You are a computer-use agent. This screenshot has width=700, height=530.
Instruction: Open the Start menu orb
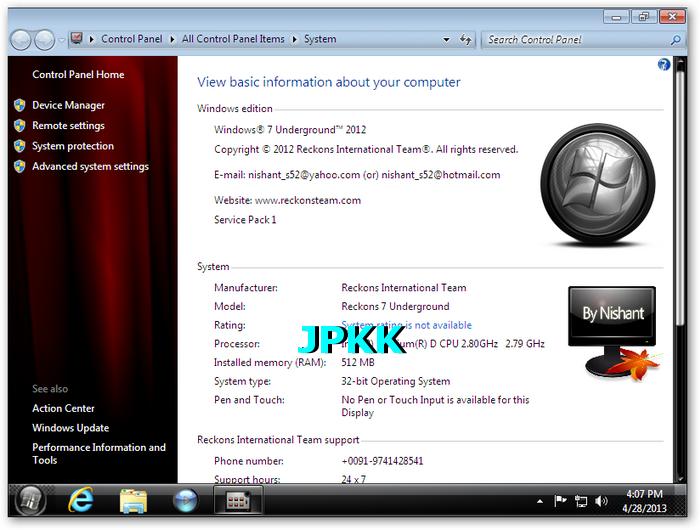[x=30, y=500]
